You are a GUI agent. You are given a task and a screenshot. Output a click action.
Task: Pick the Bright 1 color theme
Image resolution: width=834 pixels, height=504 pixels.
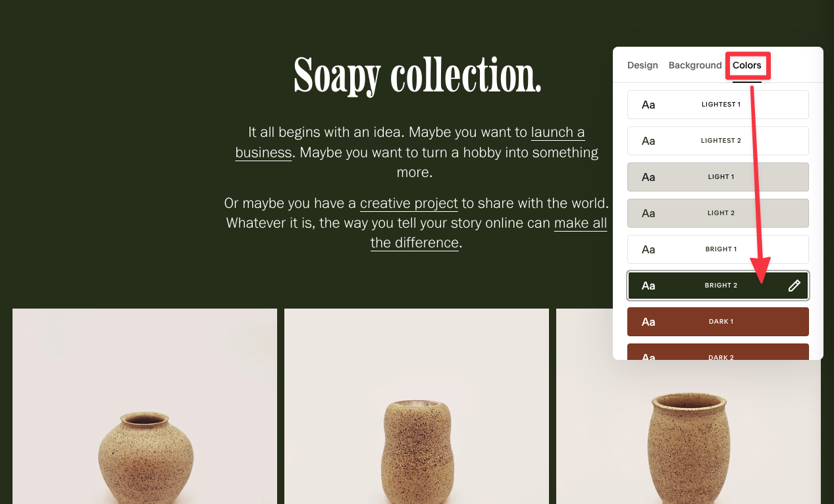(x=718, y=249)
